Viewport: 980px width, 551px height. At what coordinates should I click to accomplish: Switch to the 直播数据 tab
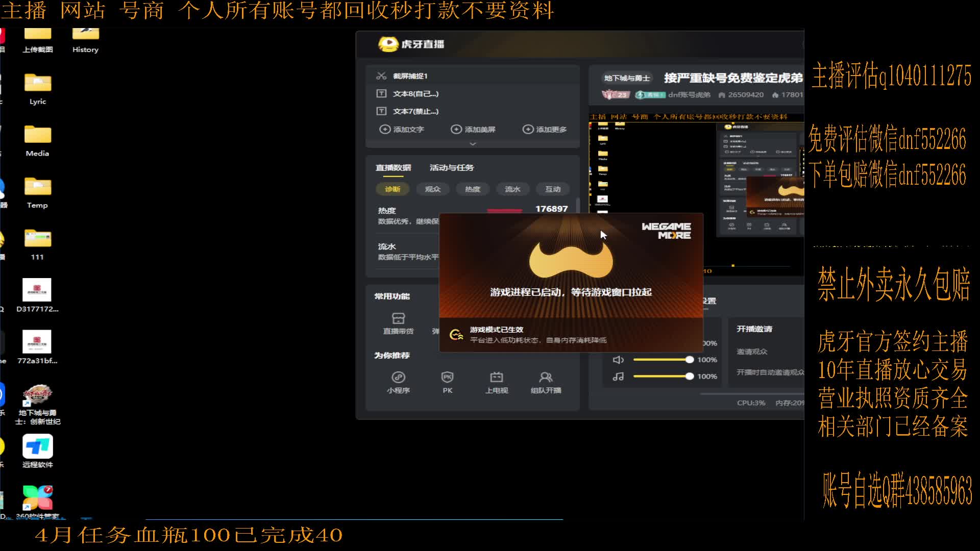coord(393,168)
